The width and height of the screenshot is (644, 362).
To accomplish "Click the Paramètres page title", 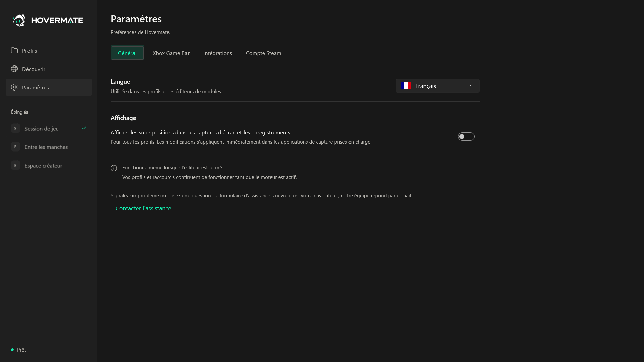I will click(136, 19).
